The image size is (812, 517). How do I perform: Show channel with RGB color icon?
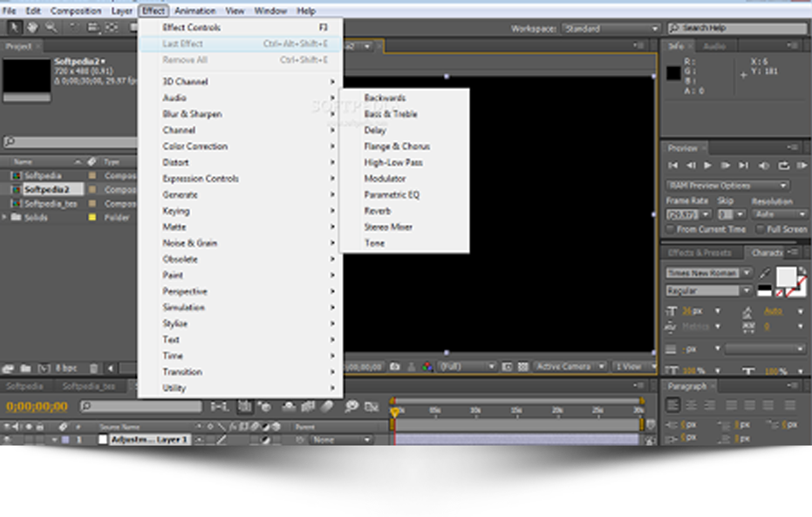pyautogui.click(x=426, y=366)
